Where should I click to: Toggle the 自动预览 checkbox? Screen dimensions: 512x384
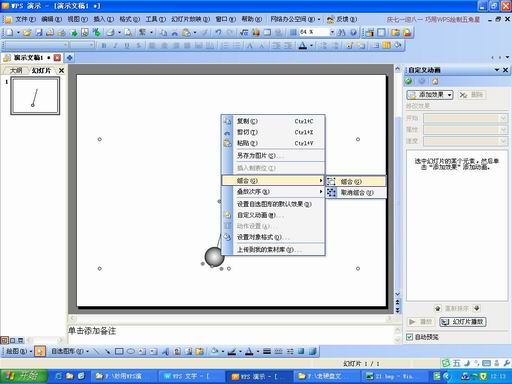coord(409,337)
